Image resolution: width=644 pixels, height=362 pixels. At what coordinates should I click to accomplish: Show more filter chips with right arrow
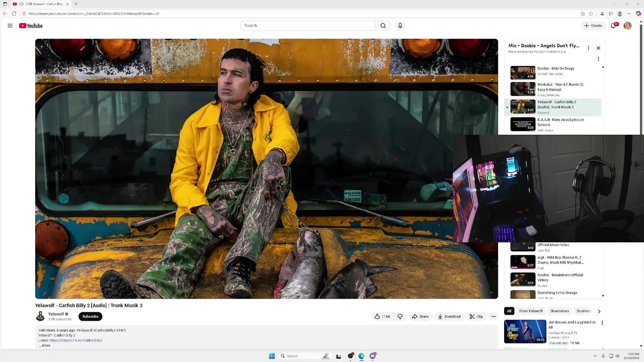coord(599,311)
